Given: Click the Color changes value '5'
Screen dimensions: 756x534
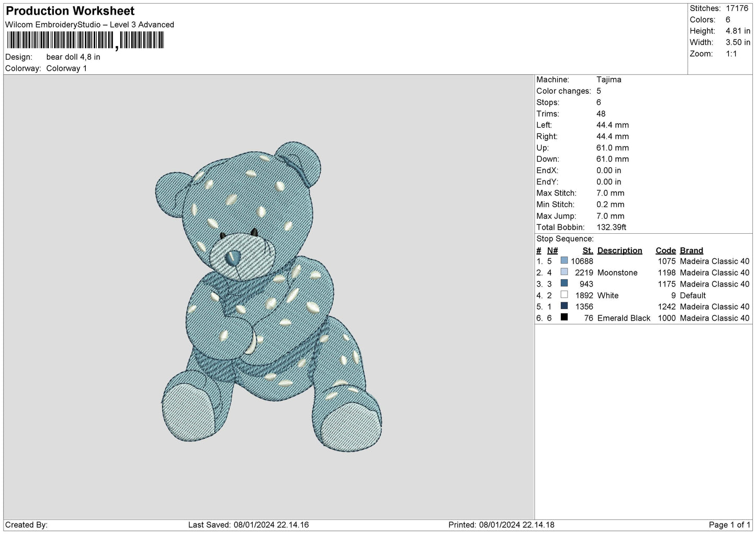Looking at the screenshot, I should pos(599,91).
